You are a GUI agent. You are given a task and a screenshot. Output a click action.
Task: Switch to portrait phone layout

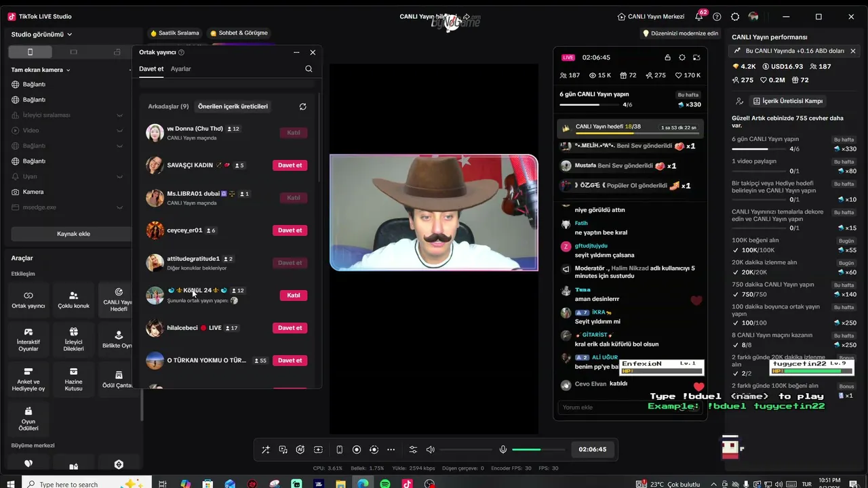pyautogui.click(x=30, y=52)
